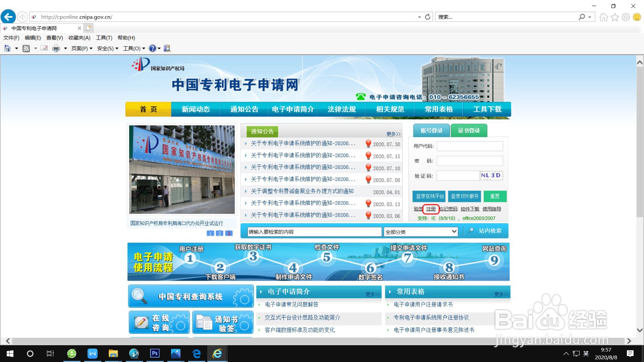Click the Cortana search circle on taskbar
Screen dimensions: 644x362
(x=30, y=354)
